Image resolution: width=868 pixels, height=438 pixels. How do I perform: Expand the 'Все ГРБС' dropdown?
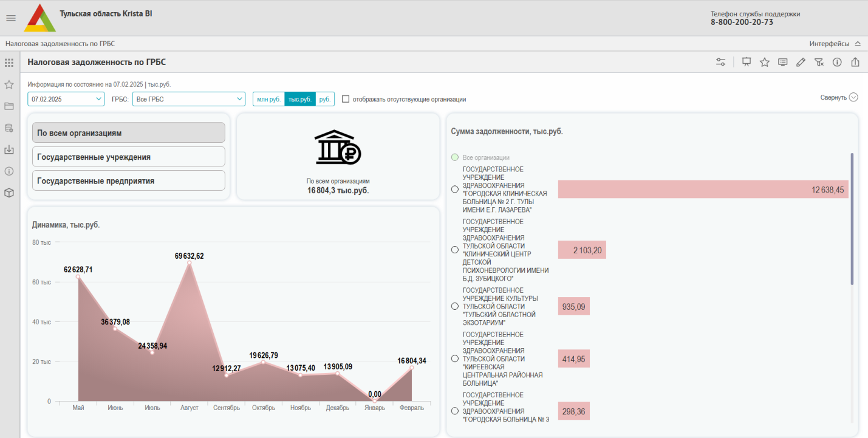pyautogui.click(x=188, y=99)
